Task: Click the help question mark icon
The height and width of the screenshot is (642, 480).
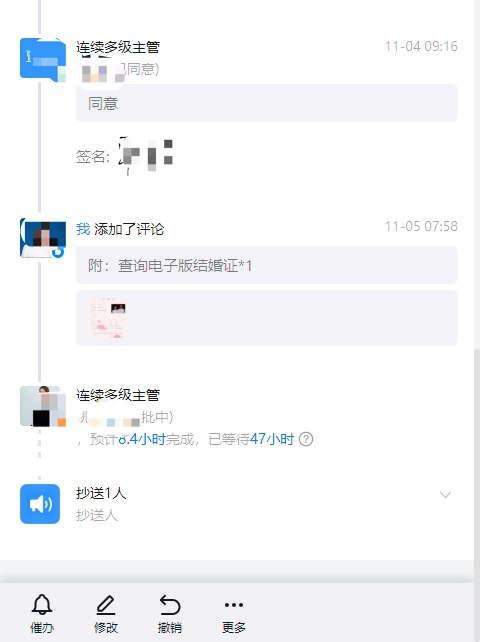Action: point(306,439)
